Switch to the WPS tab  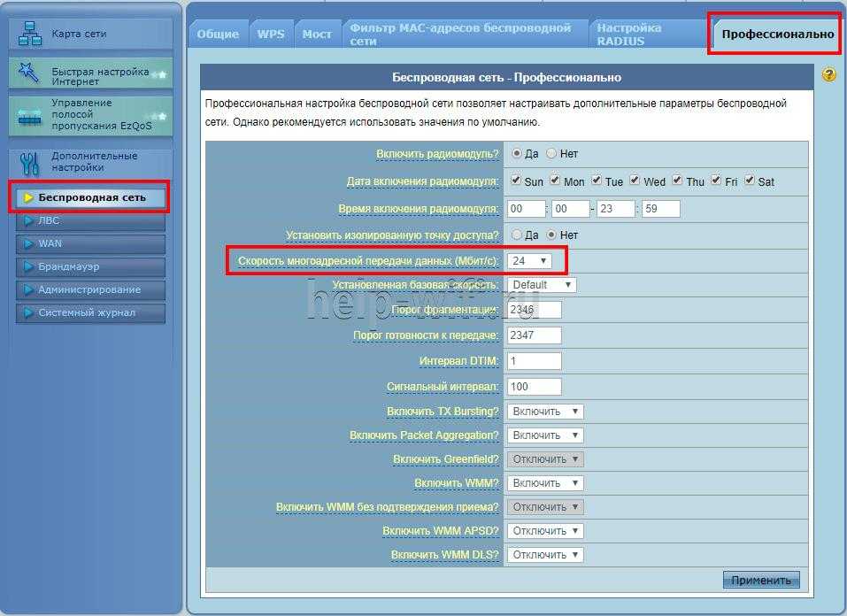pyautogui.click(x=271, y=34)
